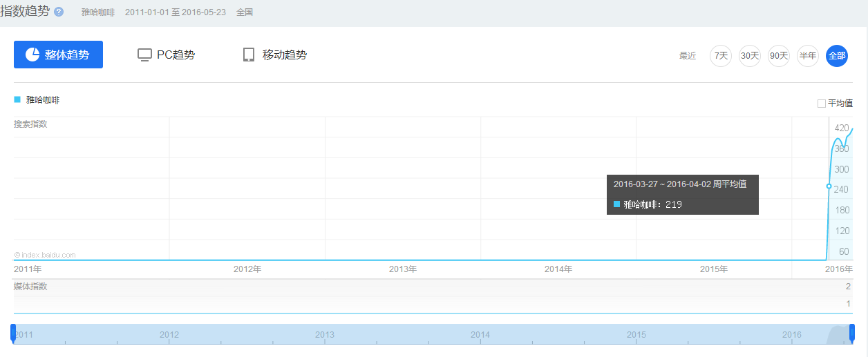The image size is (868, 357).
Task: Select the 7天 time range
Action: point(721,56)
